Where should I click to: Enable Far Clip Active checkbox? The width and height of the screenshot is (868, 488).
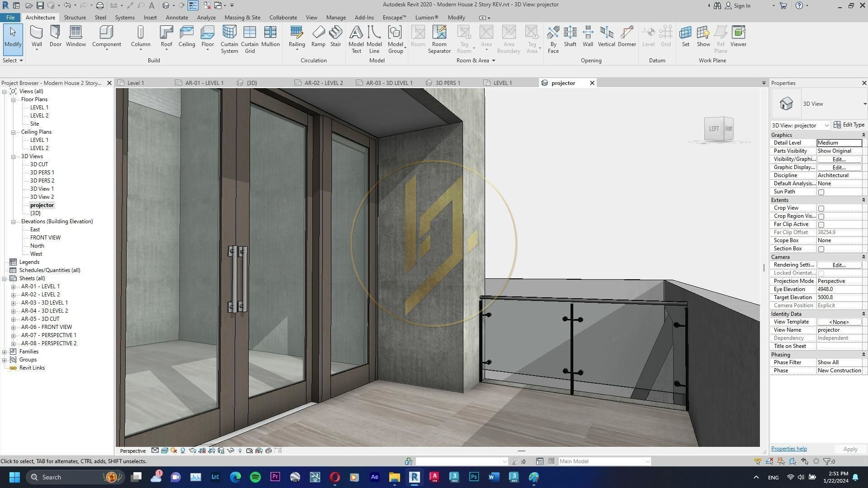[x=821, y=225]
